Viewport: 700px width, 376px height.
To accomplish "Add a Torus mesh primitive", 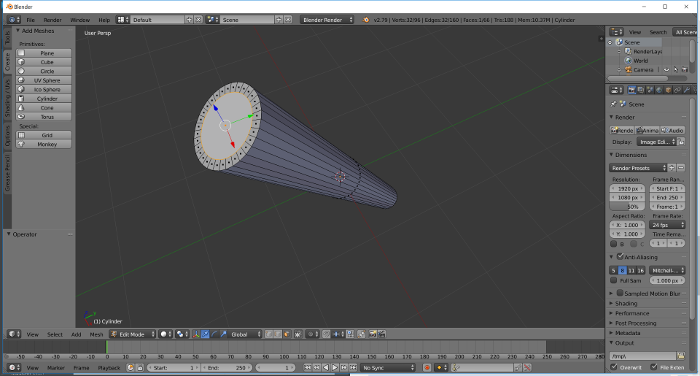I will point(43,117).
